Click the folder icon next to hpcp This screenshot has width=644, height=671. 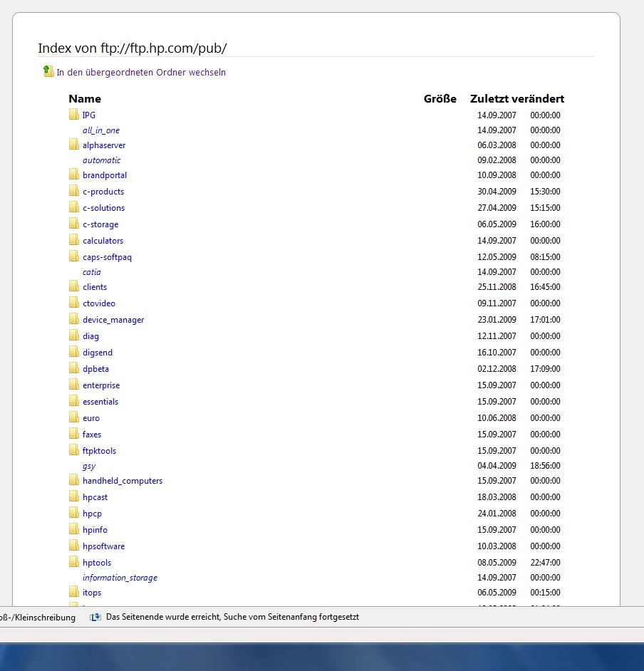74,513
